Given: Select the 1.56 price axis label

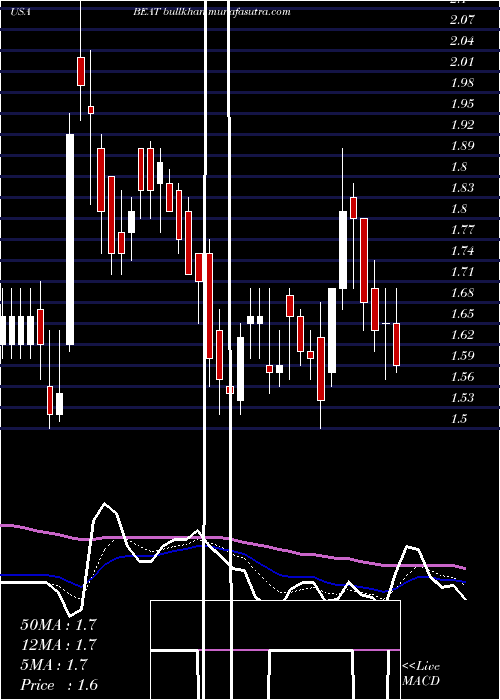Looking at the screenshot, I should (462, 377).
